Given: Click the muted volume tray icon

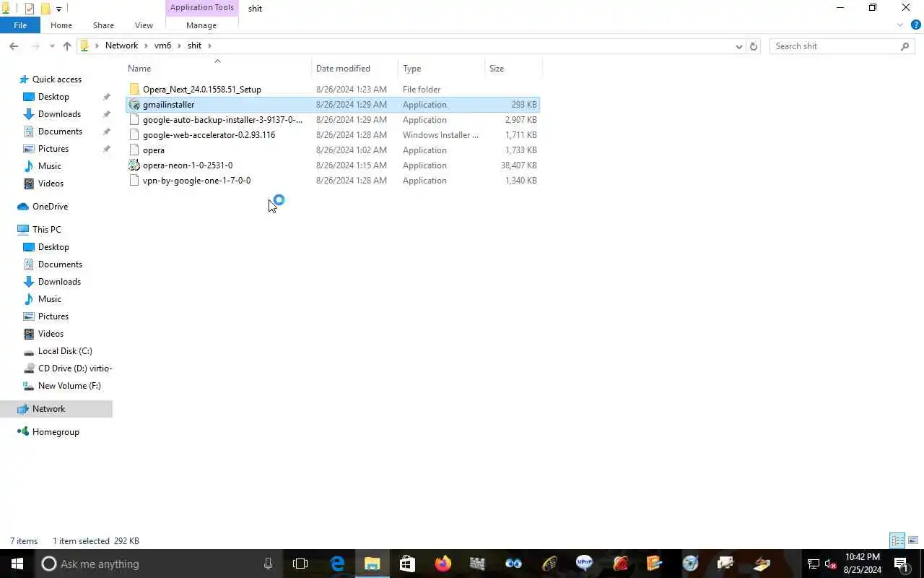Looking at the screenshot, I should tap(830, 564).
